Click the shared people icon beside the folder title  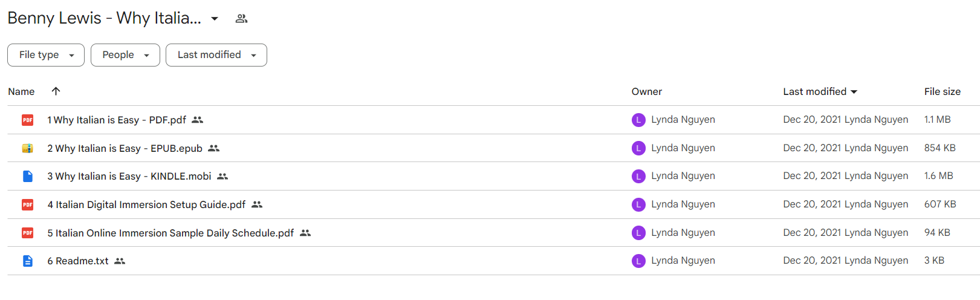241,19
